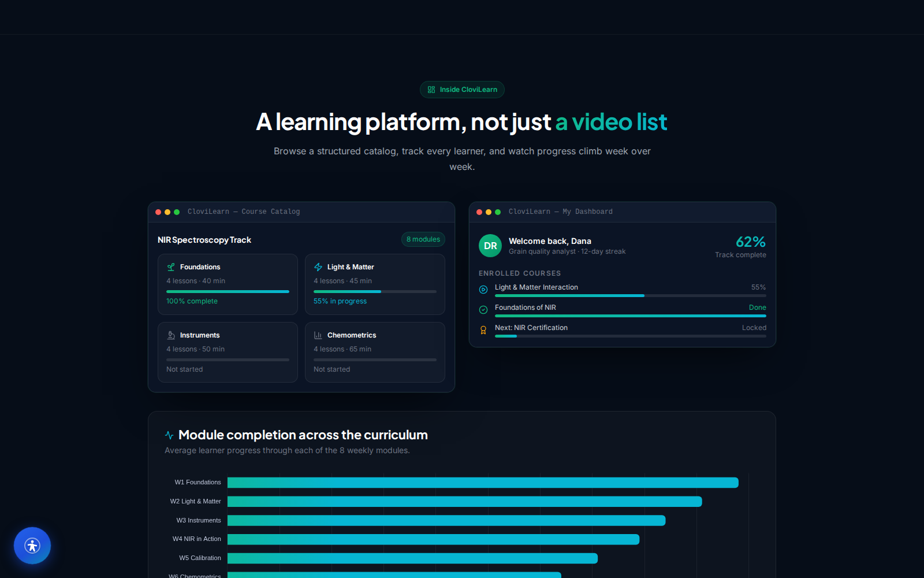
Task: Click play icon beside Light & Matter Interaction
Action: [x=483, y=290]
